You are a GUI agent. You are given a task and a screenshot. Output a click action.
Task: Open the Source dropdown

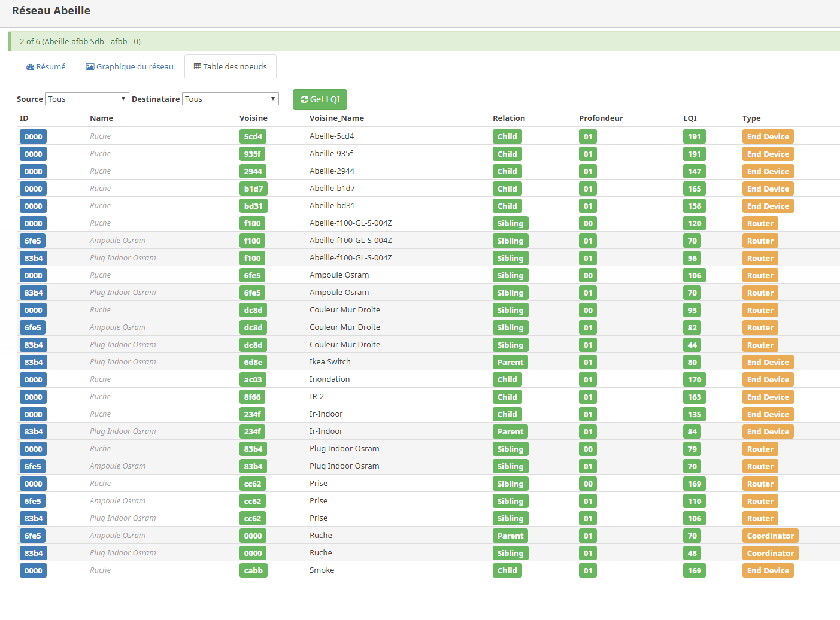point(87,99)
